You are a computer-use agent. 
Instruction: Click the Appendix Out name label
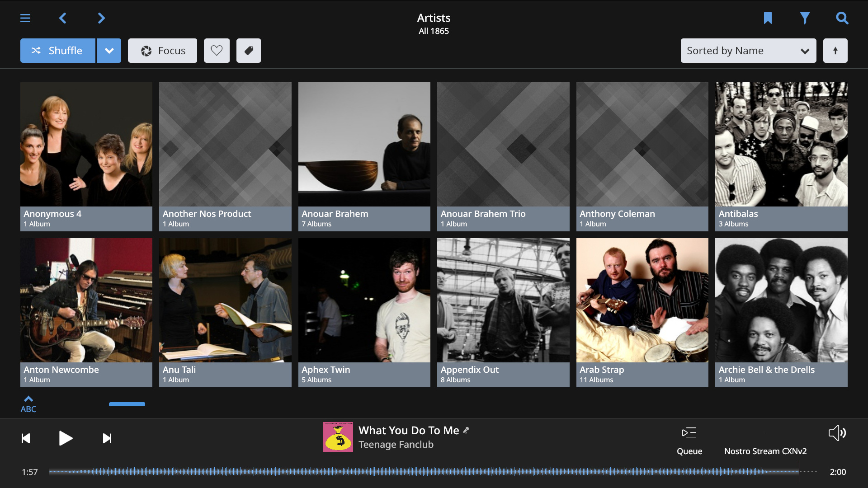[470, 370]
